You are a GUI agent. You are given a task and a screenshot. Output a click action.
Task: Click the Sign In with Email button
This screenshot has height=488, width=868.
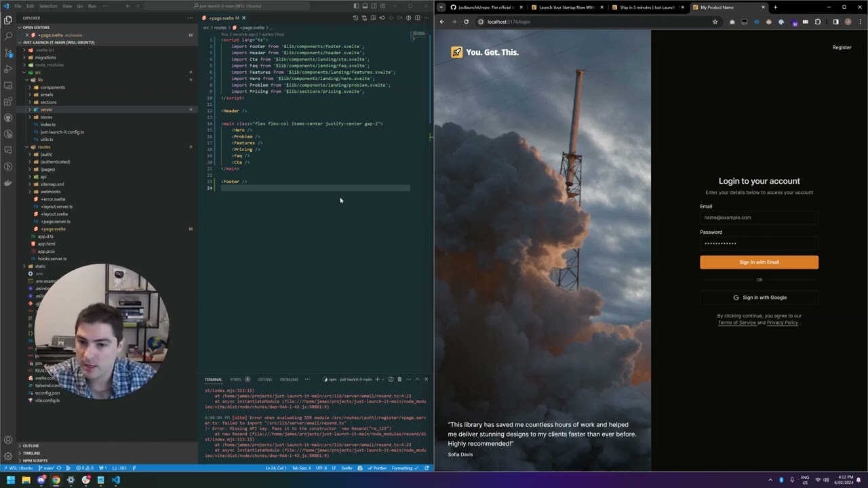pyautogui.click(x=759, y=262)
